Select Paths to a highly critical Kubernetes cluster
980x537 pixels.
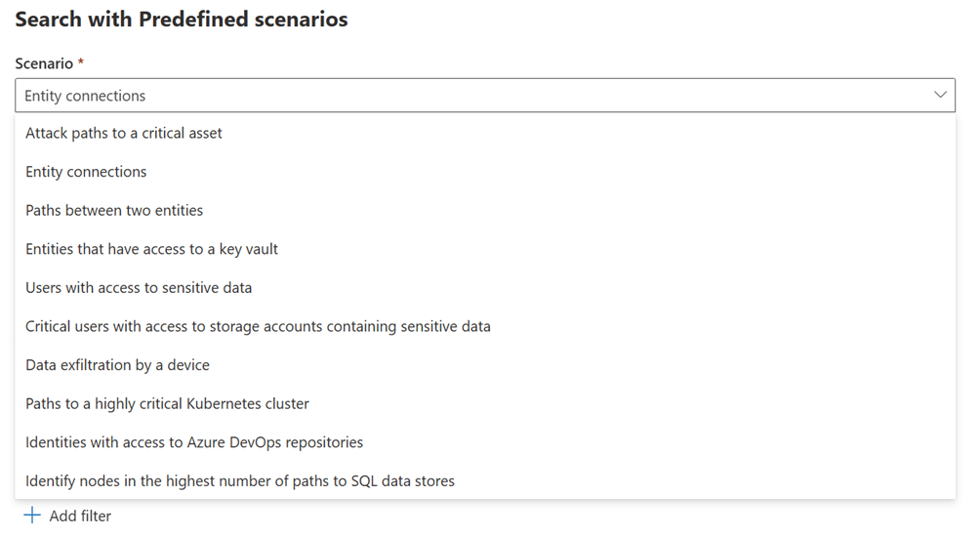coord(167,403)
